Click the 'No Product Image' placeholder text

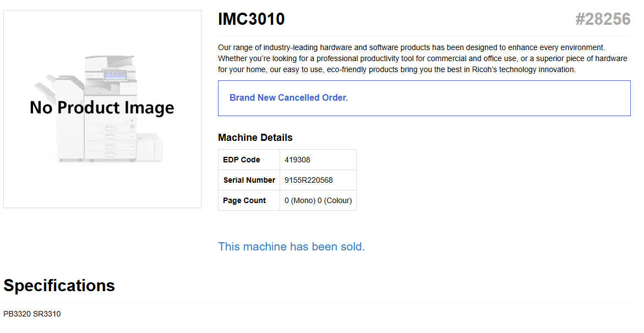102,108
